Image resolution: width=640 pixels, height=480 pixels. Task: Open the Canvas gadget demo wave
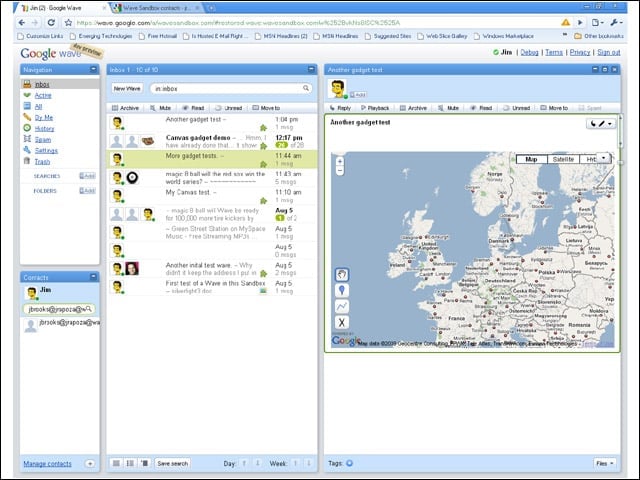212,141
